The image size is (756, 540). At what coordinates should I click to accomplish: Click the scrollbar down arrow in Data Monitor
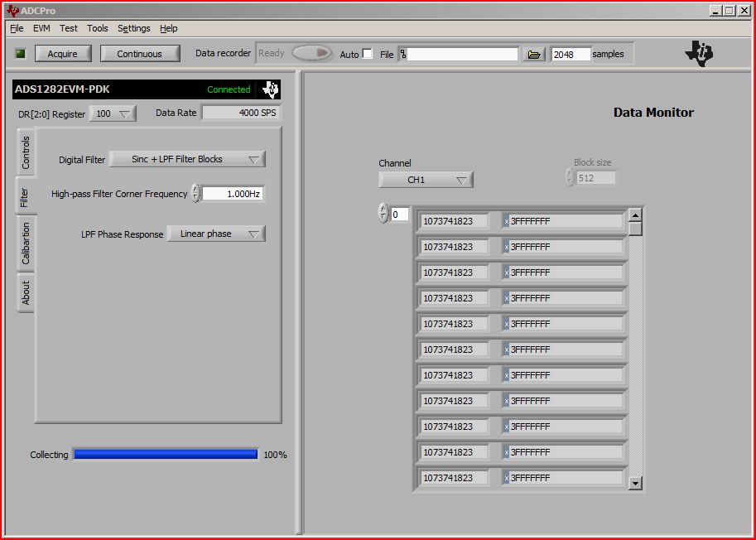(x=635, y=483)
